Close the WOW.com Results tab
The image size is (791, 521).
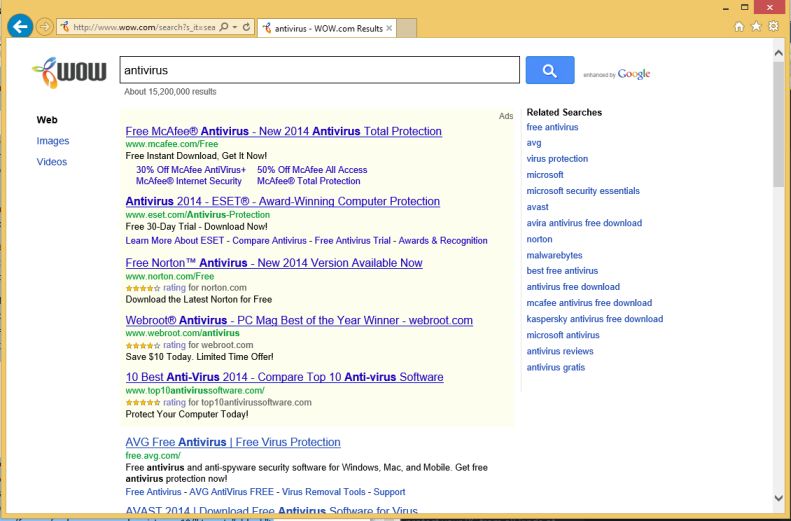coord(389,28)
